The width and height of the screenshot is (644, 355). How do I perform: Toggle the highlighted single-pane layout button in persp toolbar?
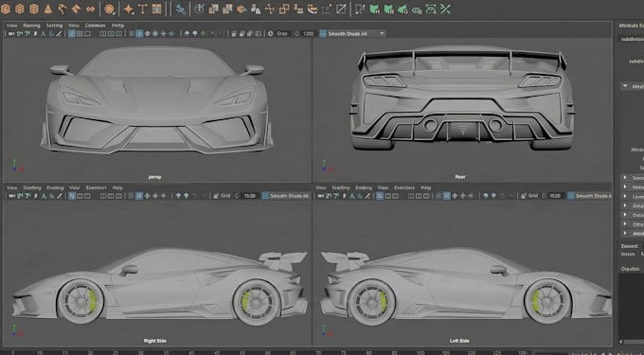click(71, 34)
